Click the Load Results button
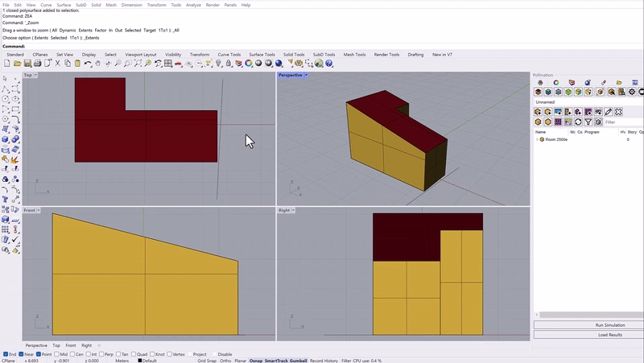The height and width of the screenshot is (363, 644). [x=588, y=334]
